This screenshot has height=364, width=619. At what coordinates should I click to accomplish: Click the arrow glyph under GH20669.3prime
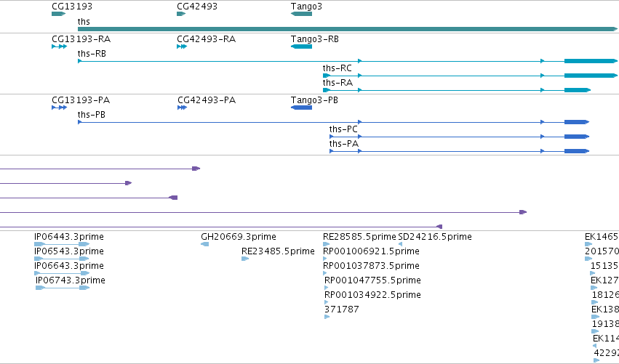(205, 244)
